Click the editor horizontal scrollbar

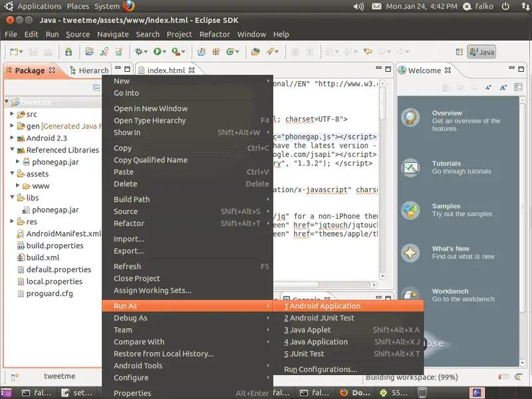pyautogui.click(x=326, y=285)
